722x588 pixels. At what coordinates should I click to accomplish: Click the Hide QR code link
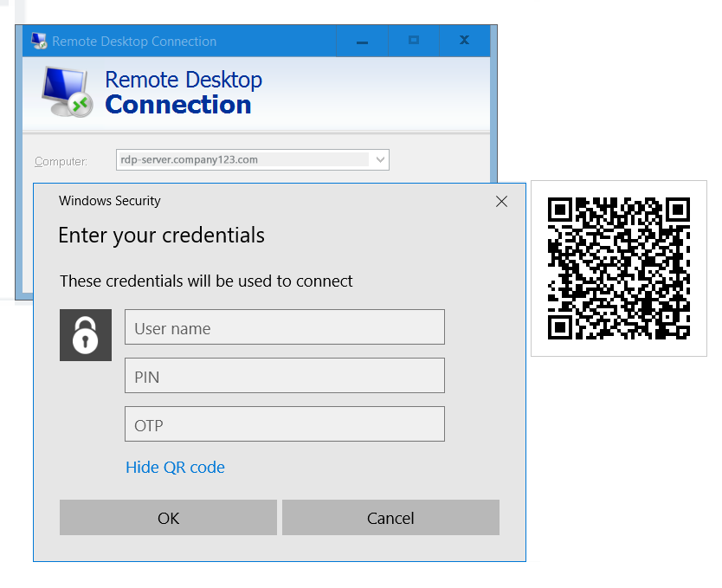(x=175, y=468)
